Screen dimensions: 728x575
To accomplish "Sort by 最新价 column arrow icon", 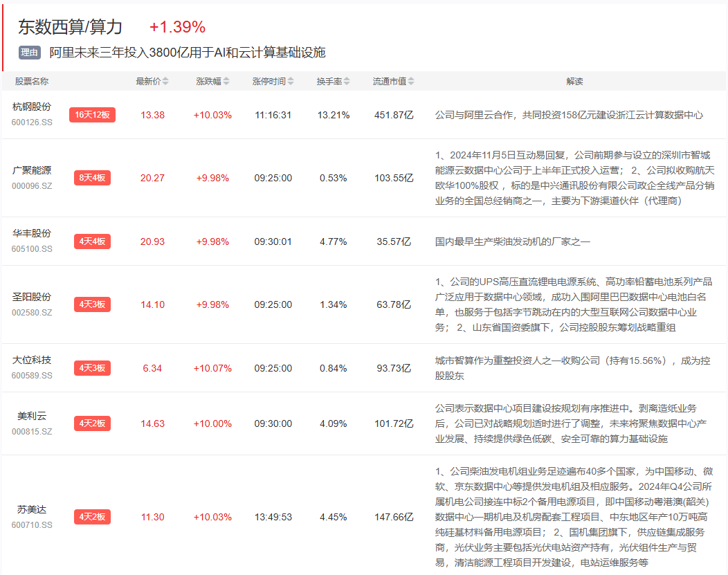I will 165,82.
